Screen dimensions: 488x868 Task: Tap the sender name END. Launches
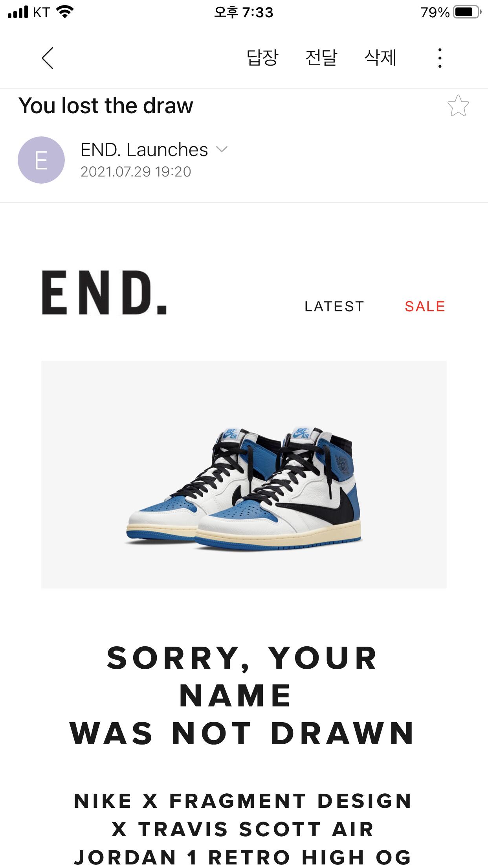144,150
